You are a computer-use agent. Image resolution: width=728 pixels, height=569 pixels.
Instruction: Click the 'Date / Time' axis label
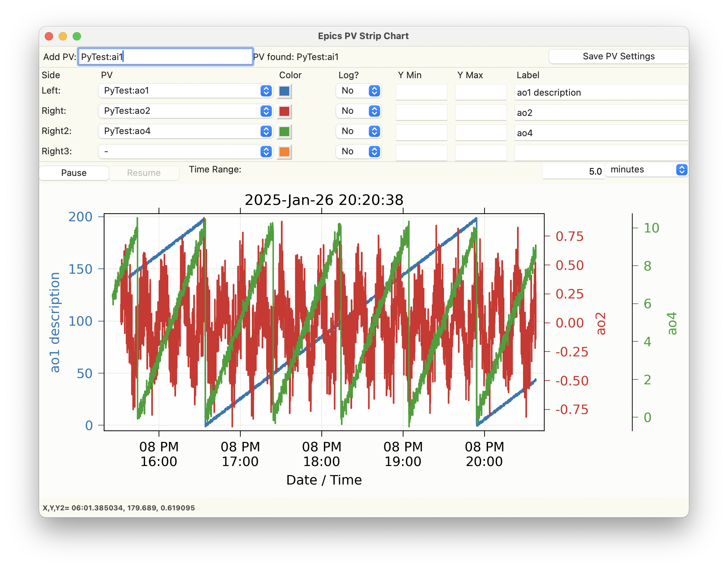(324, 480)
